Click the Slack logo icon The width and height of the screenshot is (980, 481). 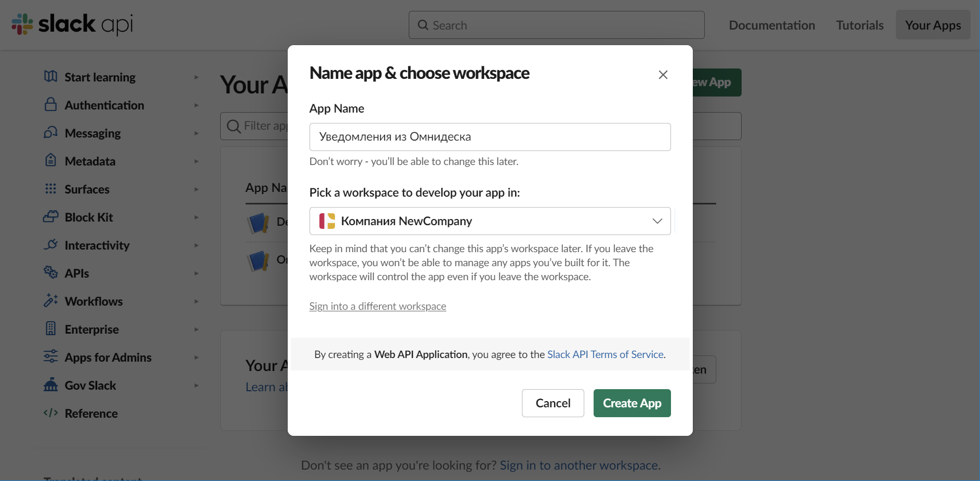tap(22, 24)
